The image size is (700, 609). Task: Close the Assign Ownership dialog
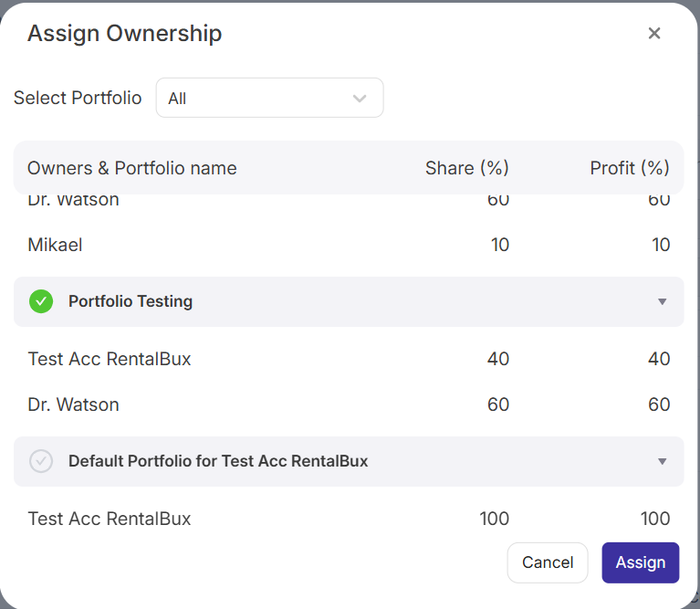click(653, 34)
